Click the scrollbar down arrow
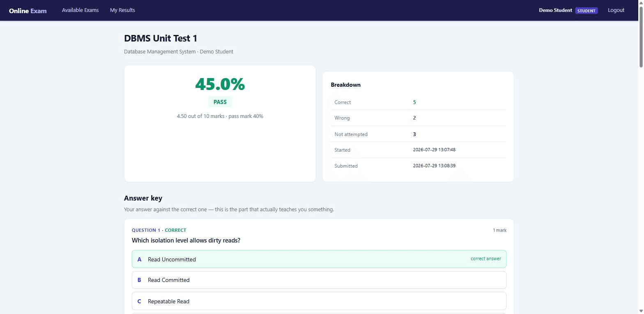The width and height of the screenshot is (644, 314). [x=641, y=311]
